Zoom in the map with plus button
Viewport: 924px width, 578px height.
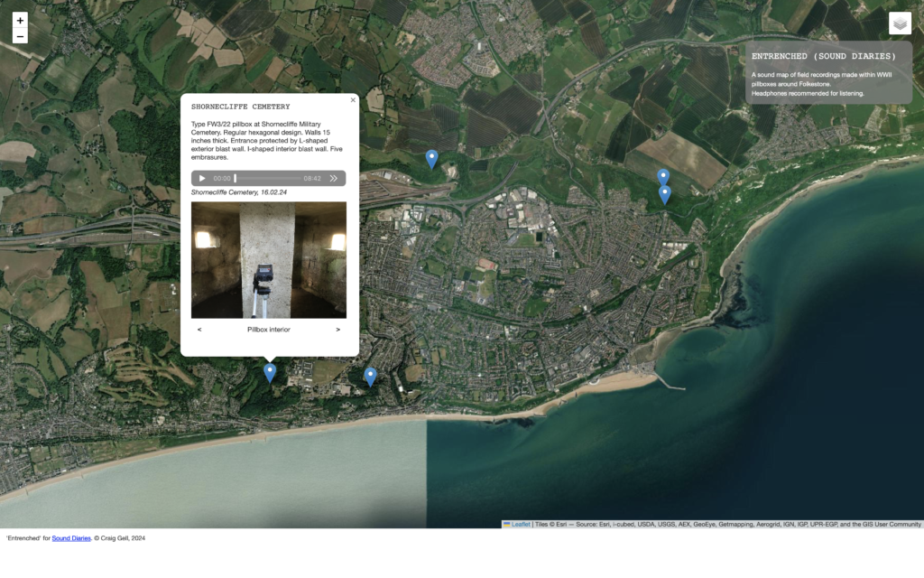(x=20, y=21)
